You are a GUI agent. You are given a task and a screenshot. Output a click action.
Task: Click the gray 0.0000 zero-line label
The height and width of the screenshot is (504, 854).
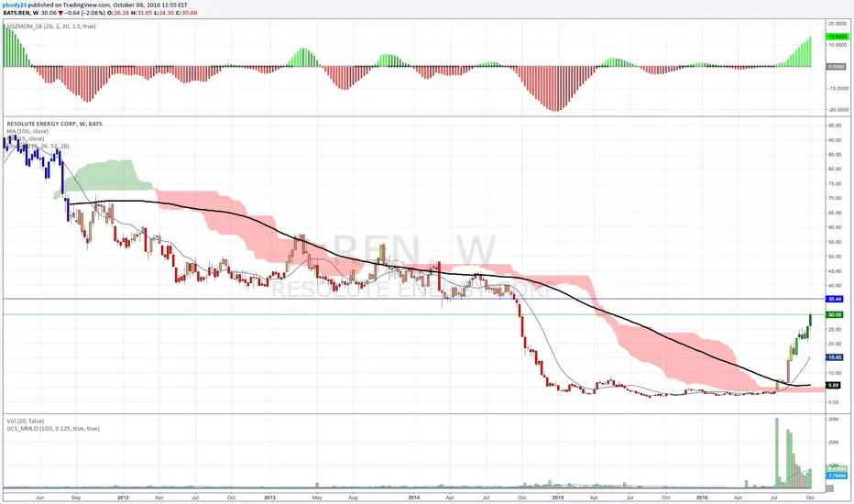pos(836,67)
